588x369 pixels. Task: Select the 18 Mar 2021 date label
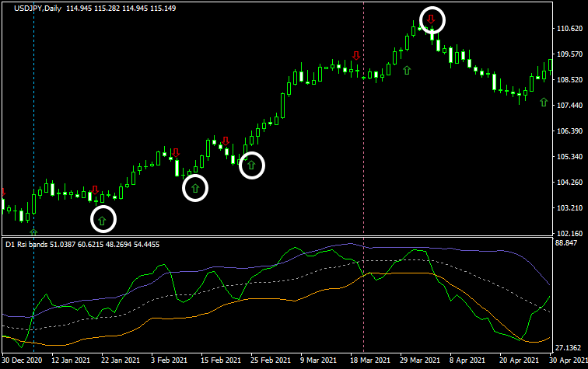369,360
